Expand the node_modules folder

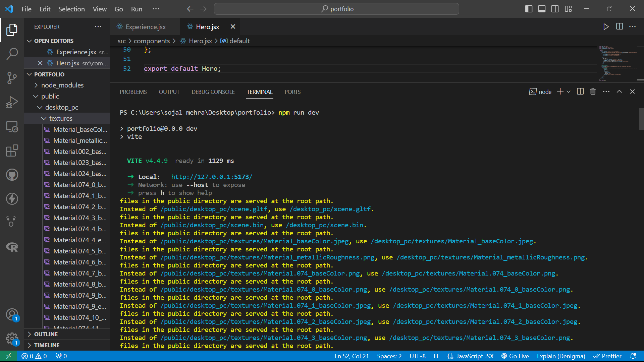(x=62, y=85)
